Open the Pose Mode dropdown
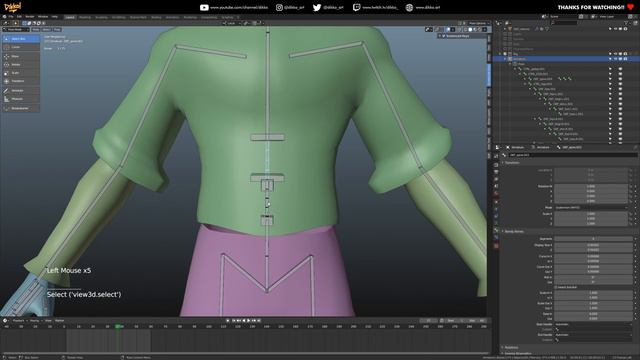 pyautogui.click(x=16, y=29)
